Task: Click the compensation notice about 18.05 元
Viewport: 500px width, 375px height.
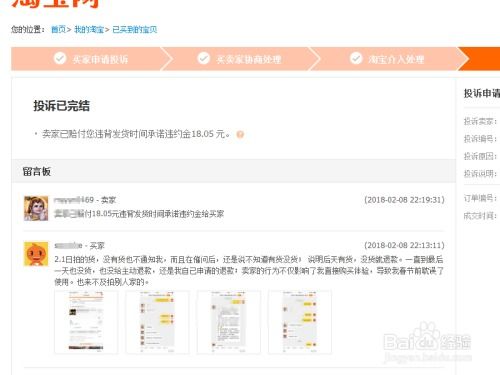Action: [x=136, y=134]
